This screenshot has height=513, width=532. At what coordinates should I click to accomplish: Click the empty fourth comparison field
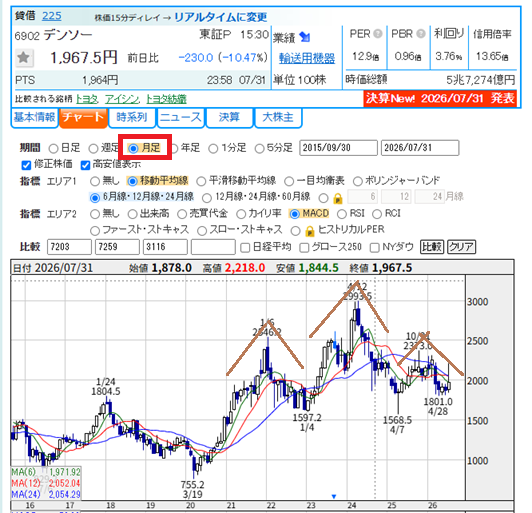(x=213, y=247)
